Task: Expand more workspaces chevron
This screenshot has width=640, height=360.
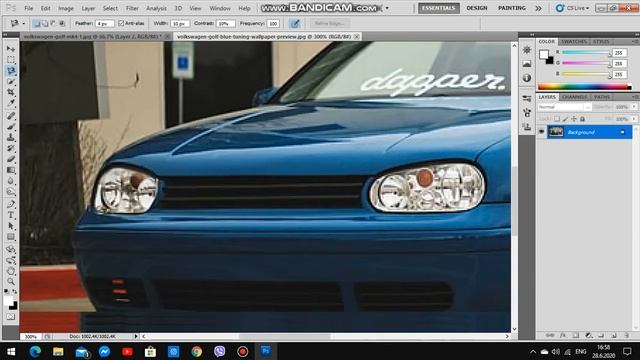Action: 538,8
